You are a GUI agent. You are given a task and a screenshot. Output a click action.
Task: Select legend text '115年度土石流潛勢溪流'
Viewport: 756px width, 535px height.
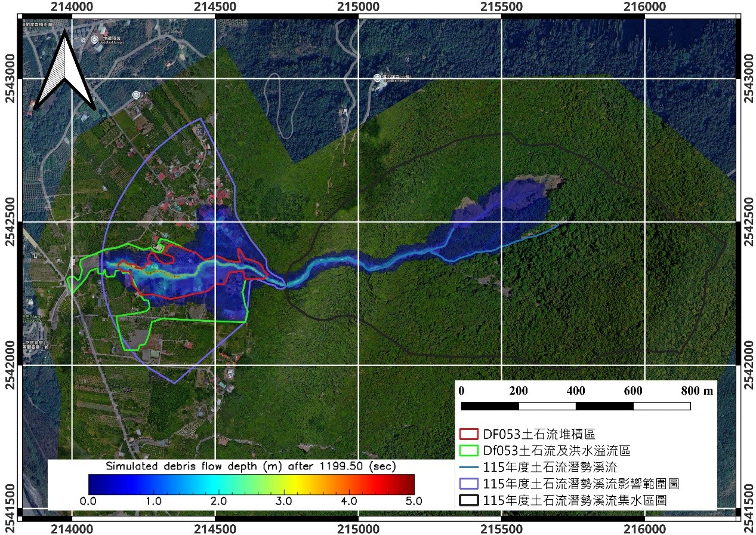551,466
